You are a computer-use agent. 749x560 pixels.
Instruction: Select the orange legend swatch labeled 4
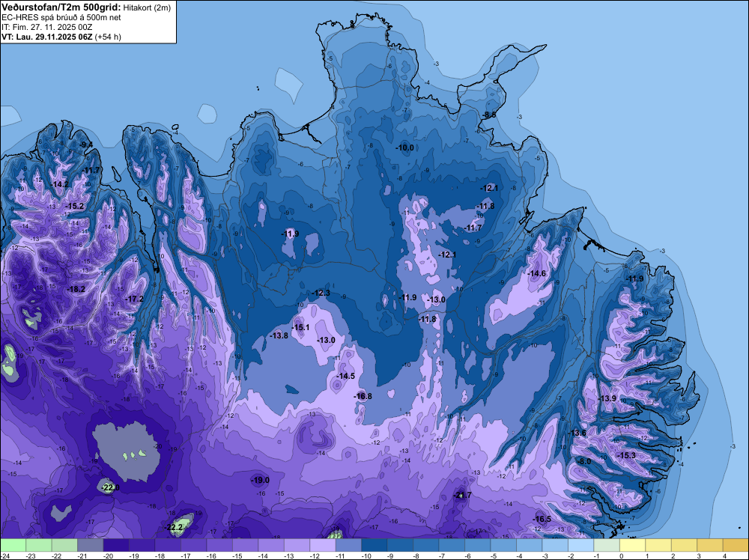pyautogui.click(x=736, y=545)
